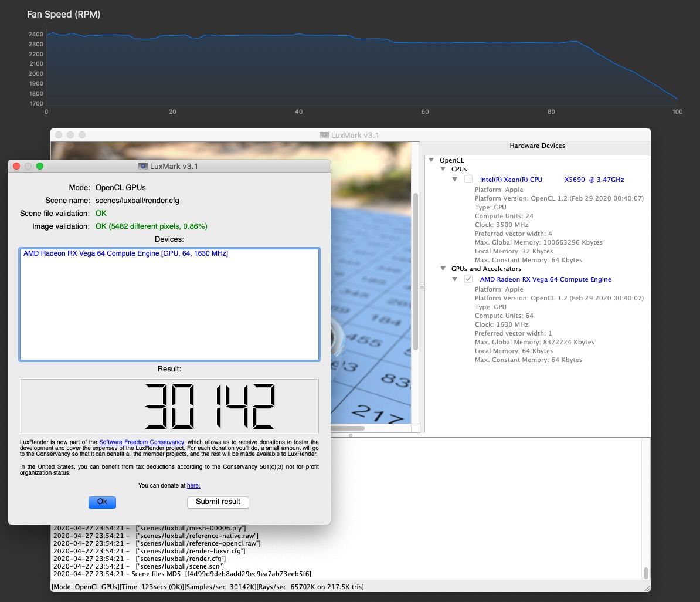Click the LuxMark icon in dialog title bar
700x602 pixels.
tap(143, 166)
